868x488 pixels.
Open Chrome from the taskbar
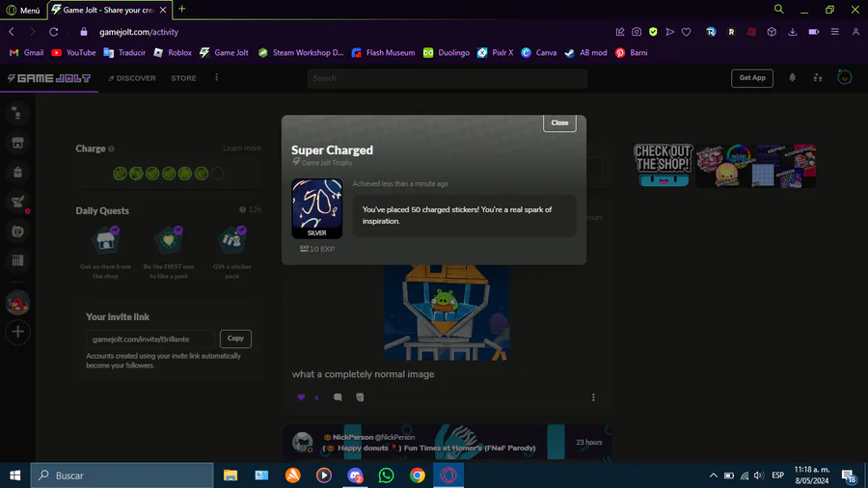coord(418,475)
